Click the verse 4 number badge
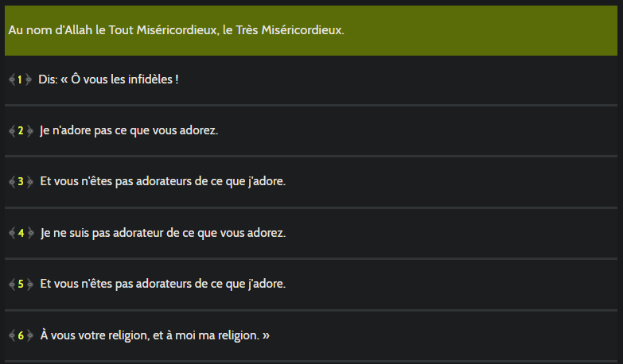Screen dimensions: 623x364 pyautogui.click(x=21, y=233)
